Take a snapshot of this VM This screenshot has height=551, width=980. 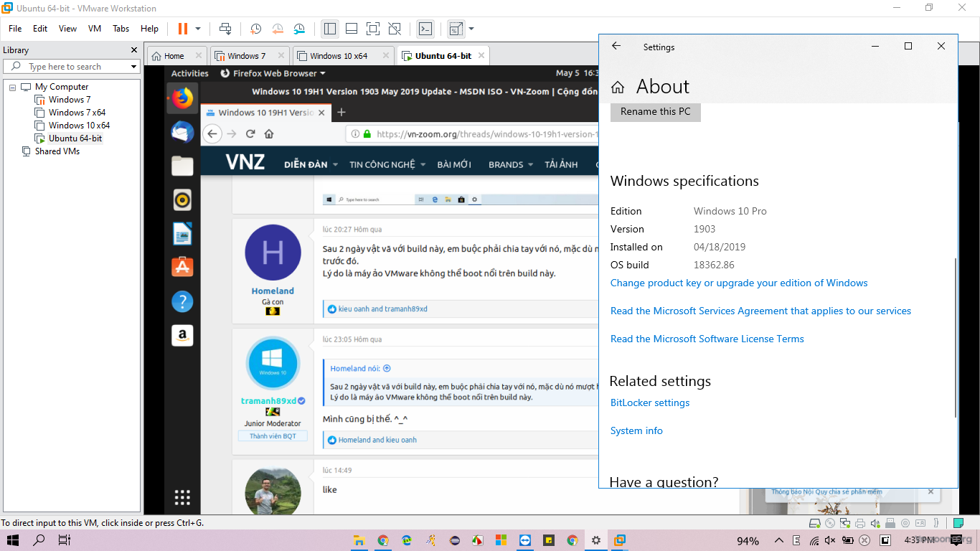point(255,29)
